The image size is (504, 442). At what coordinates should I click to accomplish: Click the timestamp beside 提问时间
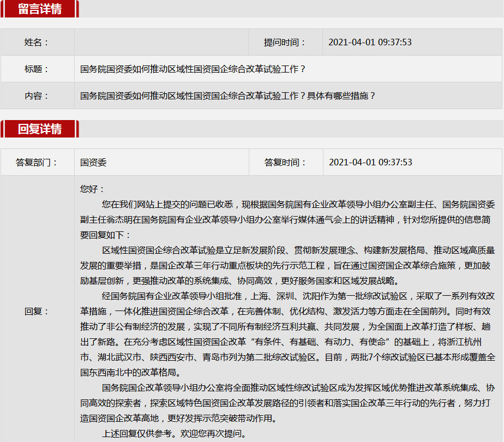(x=370, y=43)
